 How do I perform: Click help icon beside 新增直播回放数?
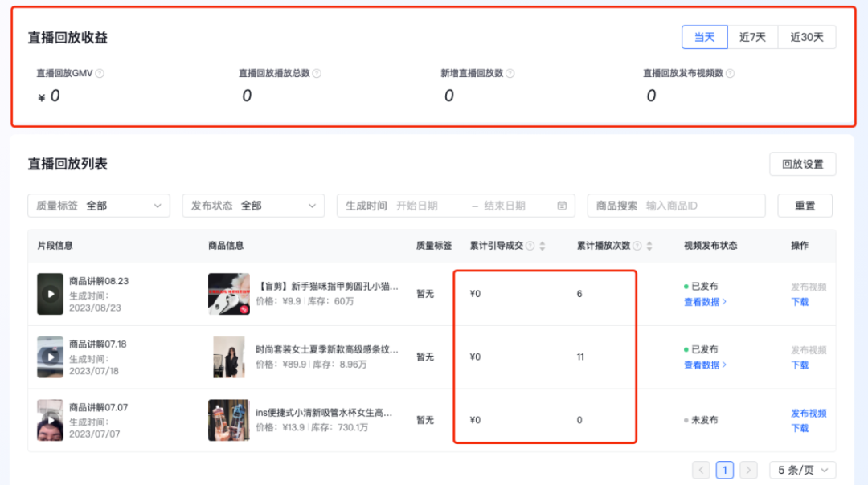(x=510, y=73)
